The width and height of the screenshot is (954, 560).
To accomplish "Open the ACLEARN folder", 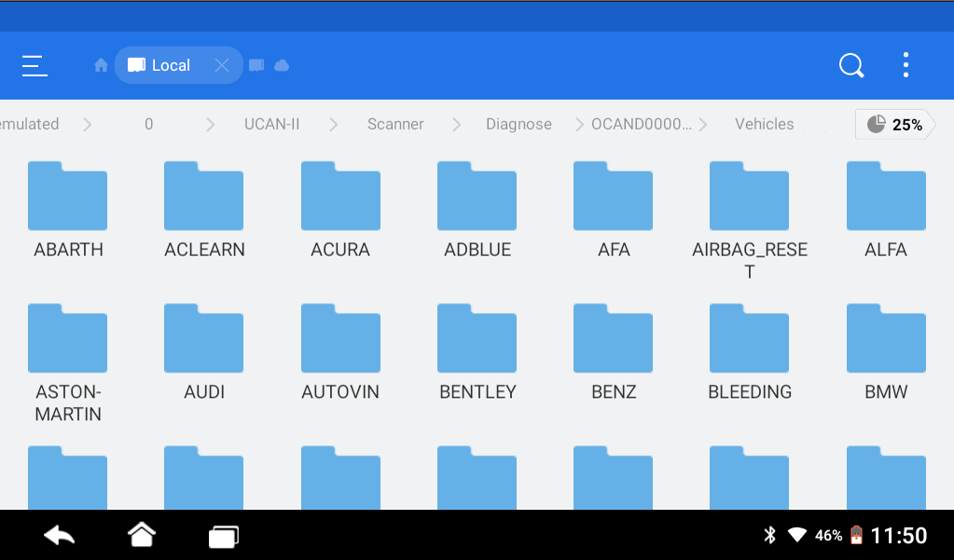I will [x=204, y=211].
